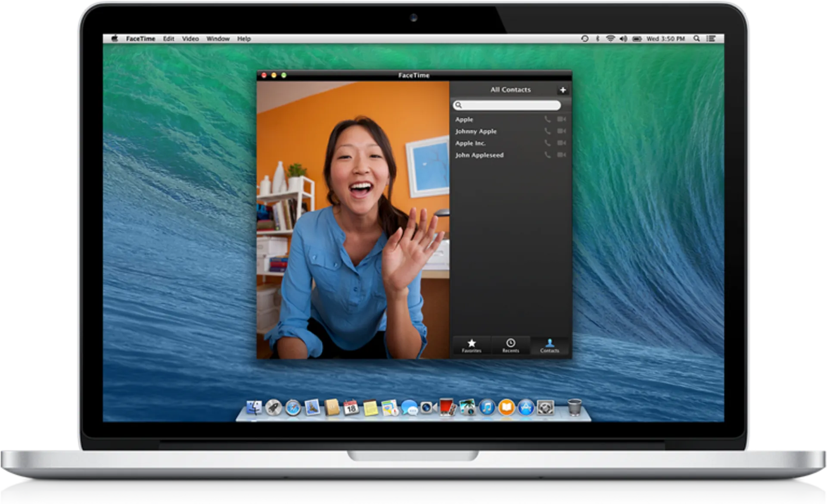Image resolution: width=827 pixels, height=504 pixels.
Task: Open the Window menu
Action: (x=218, y=39)
